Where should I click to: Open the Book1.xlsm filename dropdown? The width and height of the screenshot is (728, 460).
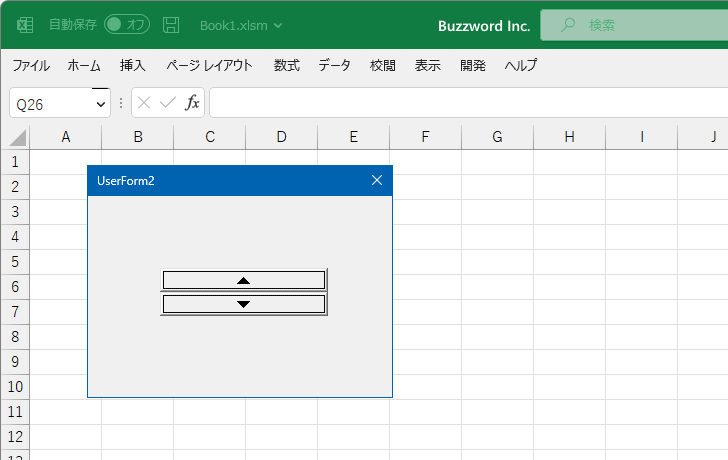pos(278,26)
